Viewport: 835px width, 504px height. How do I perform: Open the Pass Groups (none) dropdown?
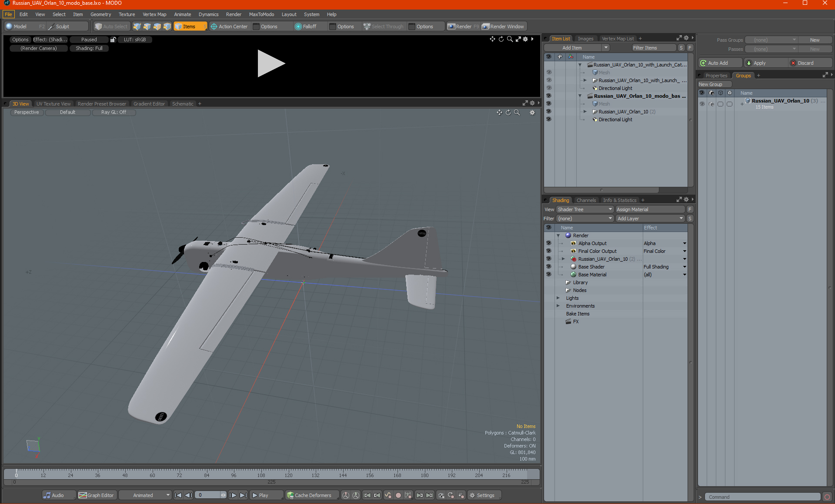tap(771, 40)
